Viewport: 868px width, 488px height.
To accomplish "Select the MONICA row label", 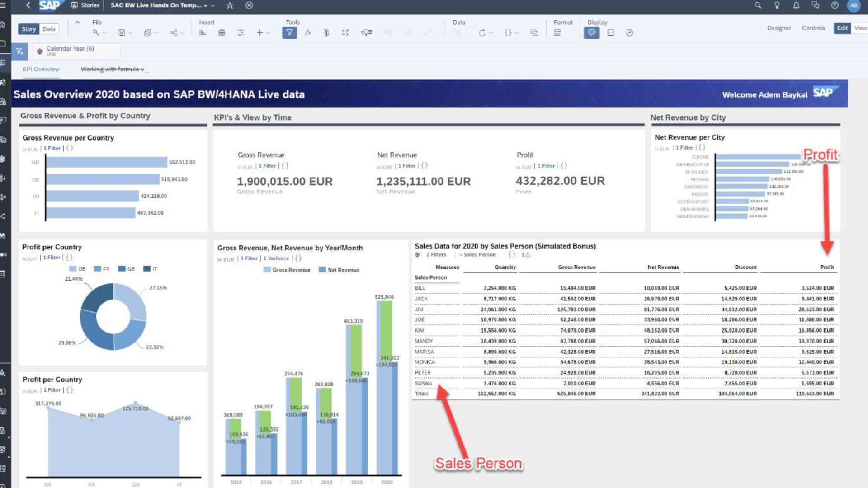I will click(425, 362).
